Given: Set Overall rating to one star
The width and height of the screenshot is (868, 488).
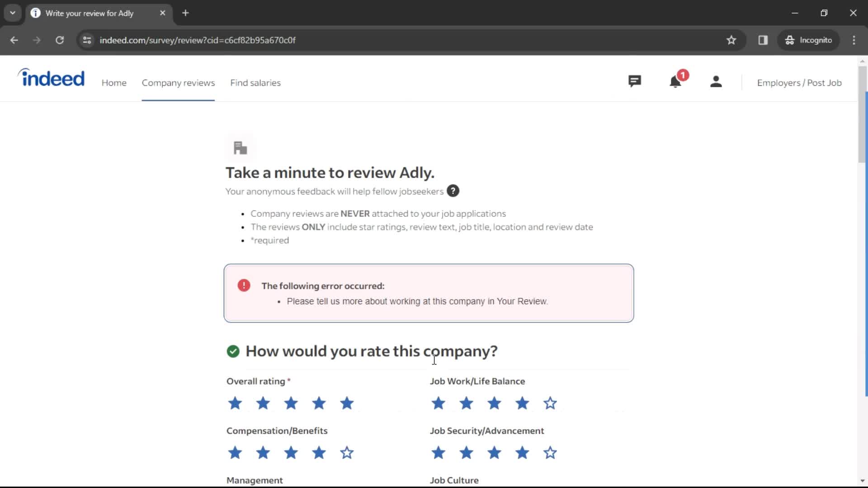Looking at the screenshot, I should [235, 403].
